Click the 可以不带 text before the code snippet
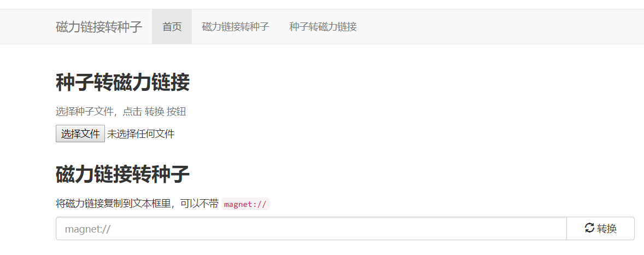 (200, 204)
